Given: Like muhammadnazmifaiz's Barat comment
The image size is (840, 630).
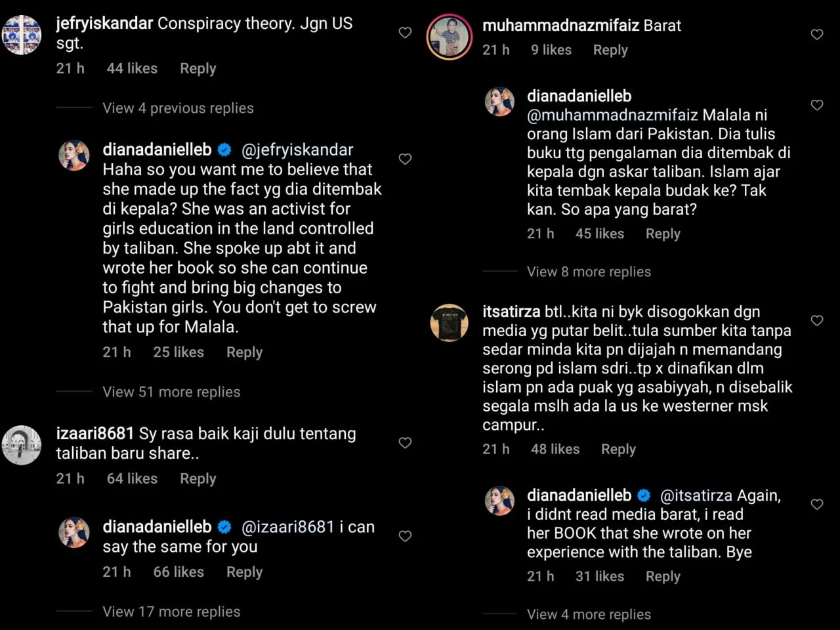Looking at the screenshot, I should coord(816,34).
